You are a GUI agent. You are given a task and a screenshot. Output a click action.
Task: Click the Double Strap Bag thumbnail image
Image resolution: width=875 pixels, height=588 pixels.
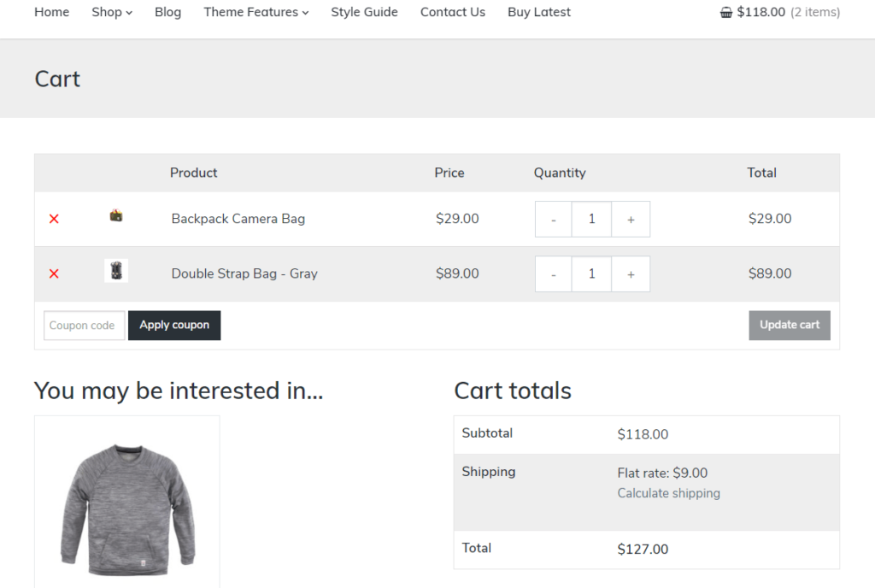click(x=116, y=272)
